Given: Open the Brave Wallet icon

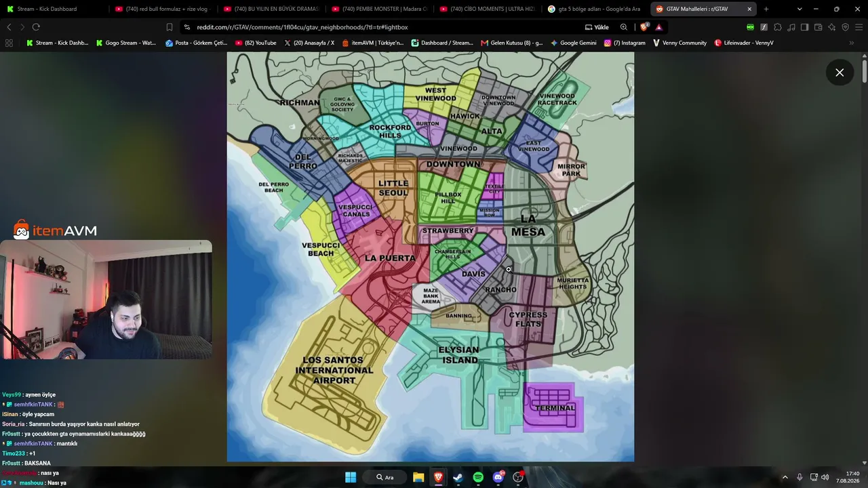Looking at the screenshot, I should [818, 27].
